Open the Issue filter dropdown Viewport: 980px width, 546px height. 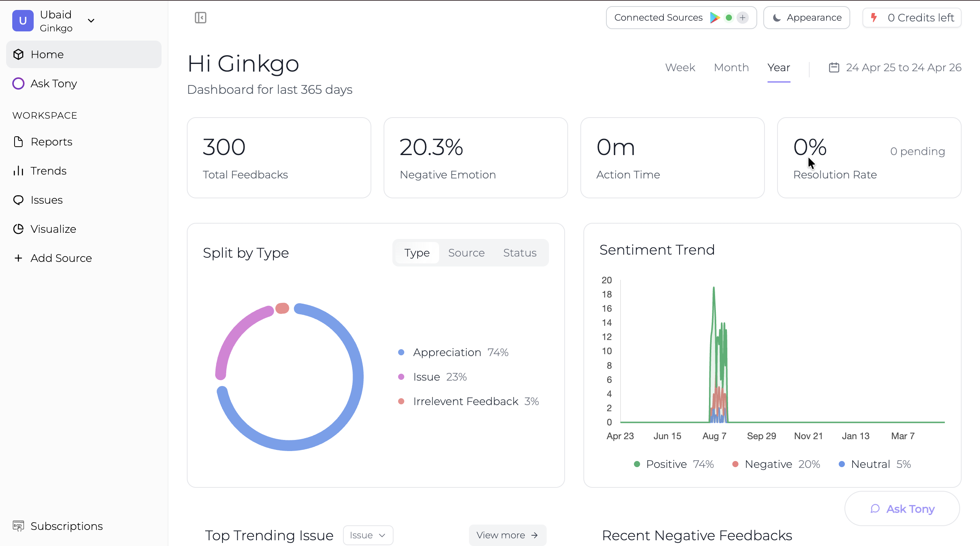pos(367,535)
